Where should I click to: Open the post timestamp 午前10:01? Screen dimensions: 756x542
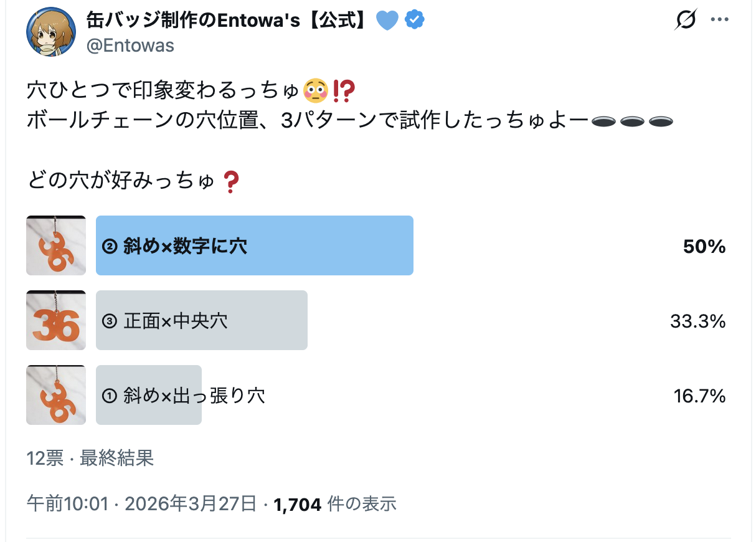click(66, 503)
